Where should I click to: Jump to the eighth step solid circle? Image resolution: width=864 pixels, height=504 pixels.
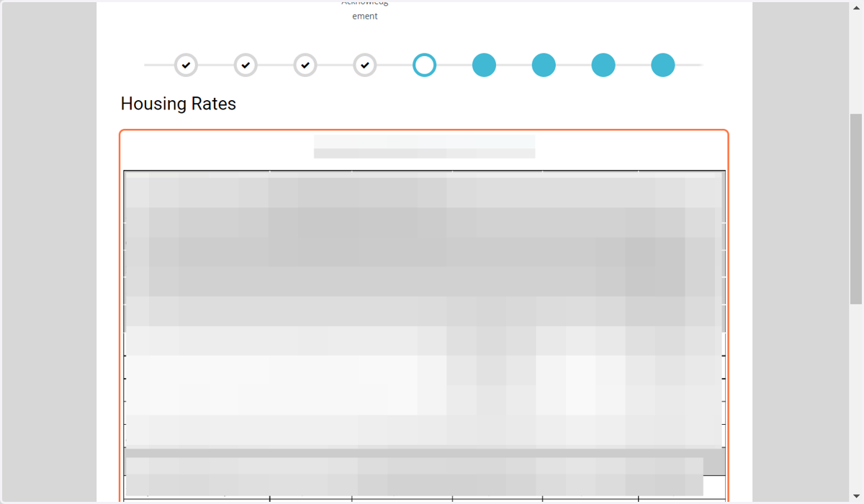click(x=603, y=65)
